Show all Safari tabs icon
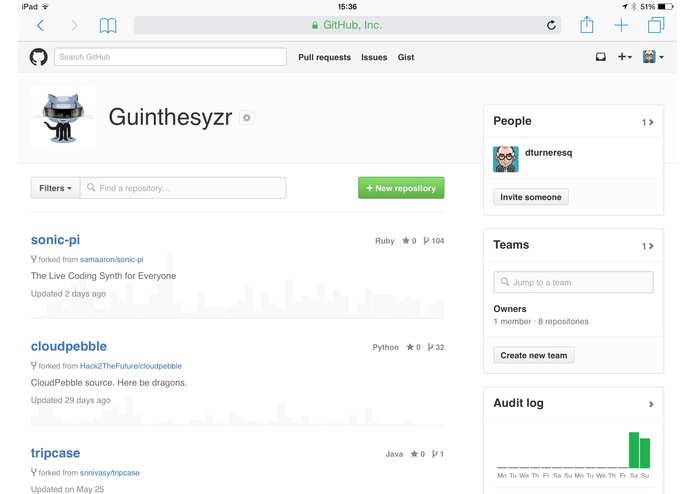This screenshot has width=695, height=494. (656, 25)
